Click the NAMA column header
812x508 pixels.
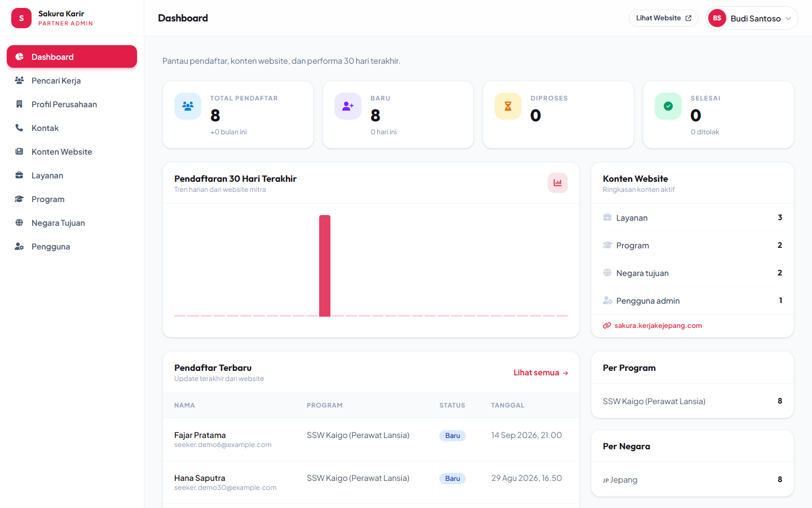184,405
